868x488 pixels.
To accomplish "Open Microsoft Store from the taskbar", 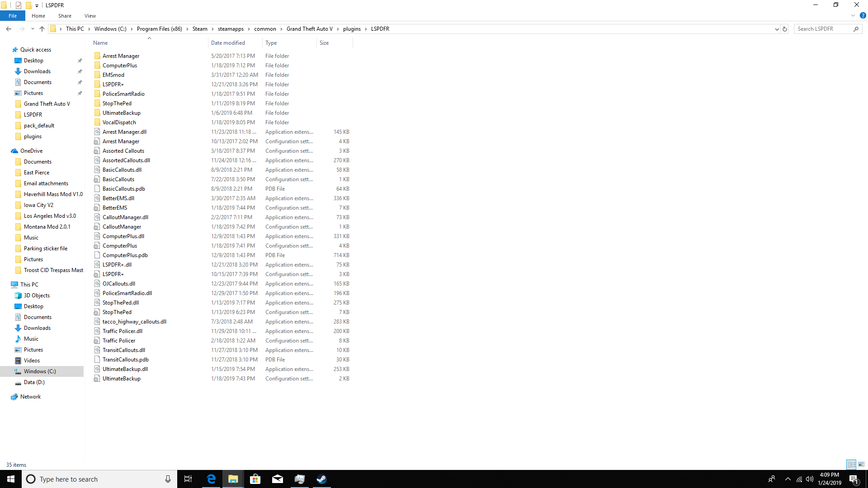I will click(255, 479).
